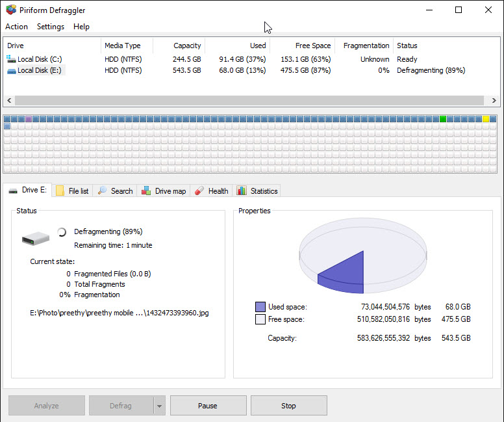Click the disk usage pie chart
The image size is (504, 422).
(x=363, y=256)
